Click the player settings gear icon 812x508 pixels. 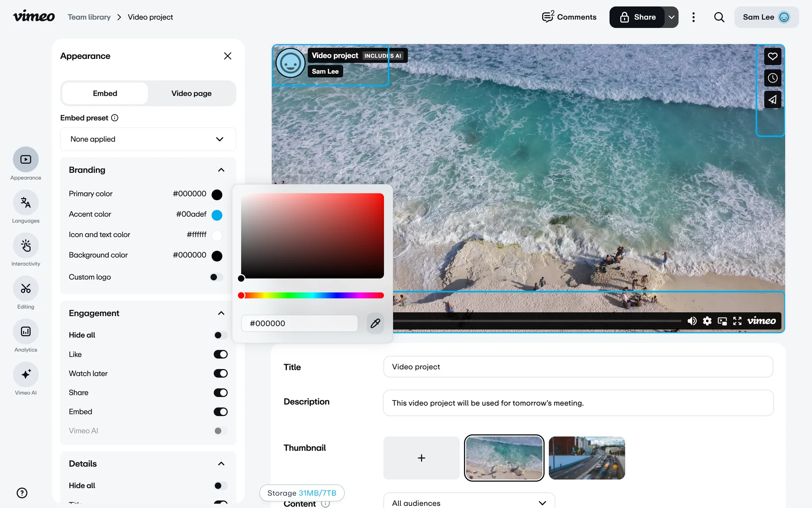[707, 321]
